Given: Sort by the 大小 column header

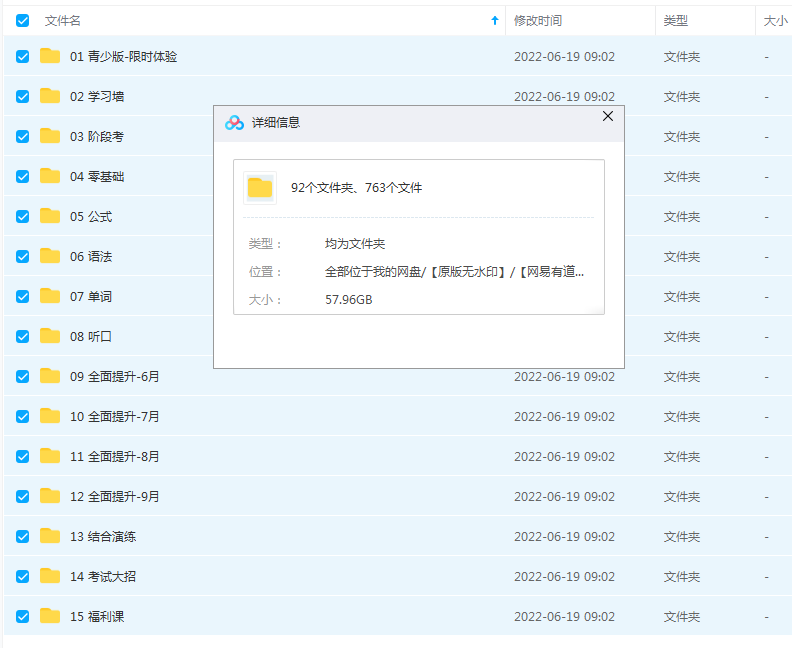Looking at the screenshot, I should (x=775, y=21).
